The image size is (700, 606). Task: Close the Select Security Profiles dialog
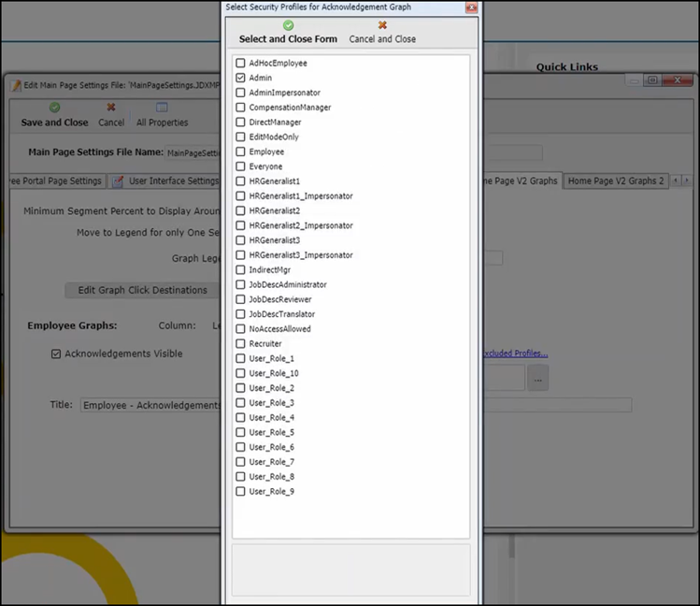tap(471, 7)
